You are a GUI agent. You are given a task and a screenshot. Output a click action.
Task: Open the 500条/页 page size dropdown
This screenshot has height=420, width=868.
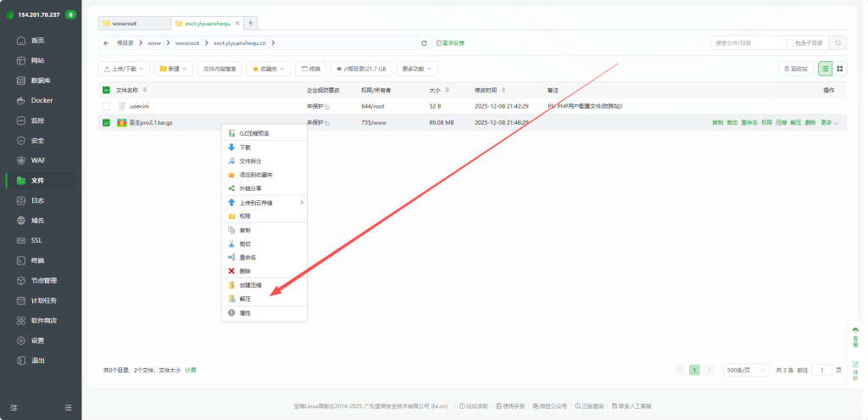(746, 370)
